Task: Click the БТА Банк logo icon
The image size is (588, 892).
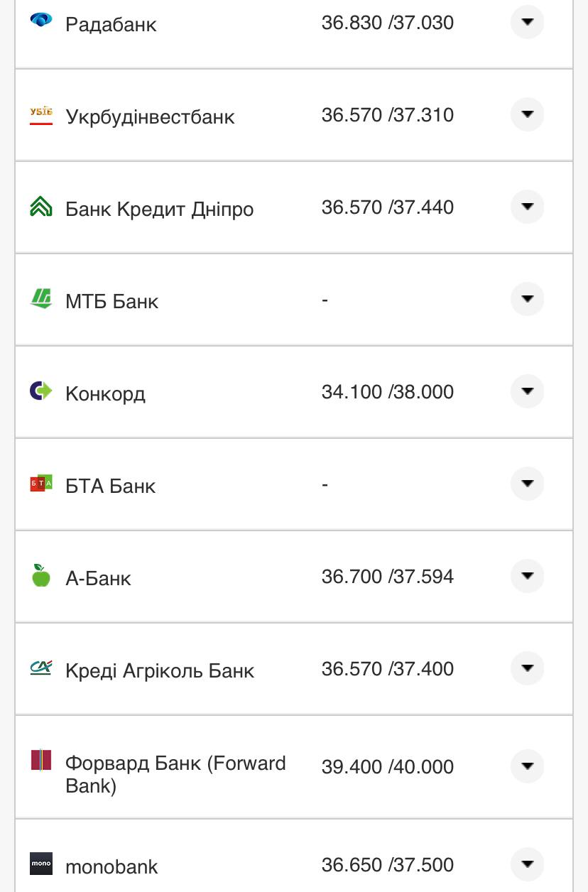Action: coord(41,483)
